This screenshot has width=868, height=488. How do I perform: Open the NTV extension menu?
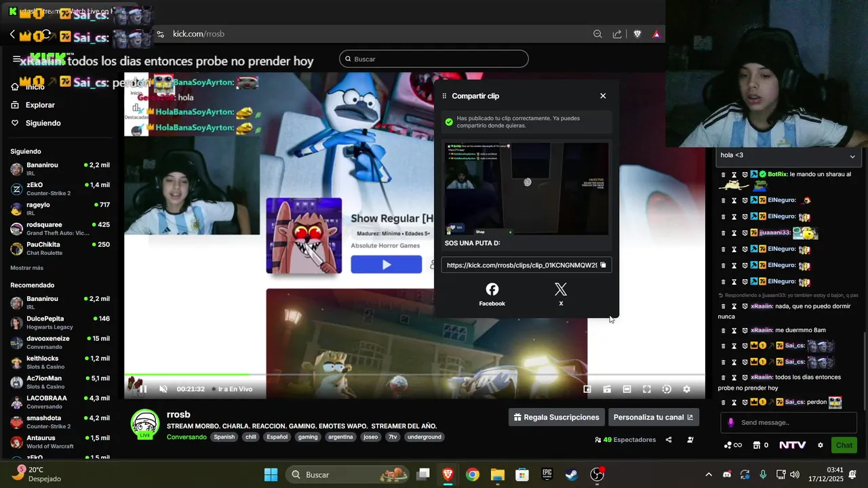tap(792, 445)
